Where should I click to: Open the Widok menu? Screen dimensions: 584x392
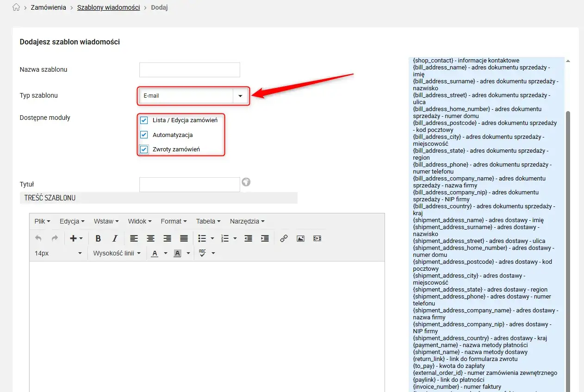point(141,221)
